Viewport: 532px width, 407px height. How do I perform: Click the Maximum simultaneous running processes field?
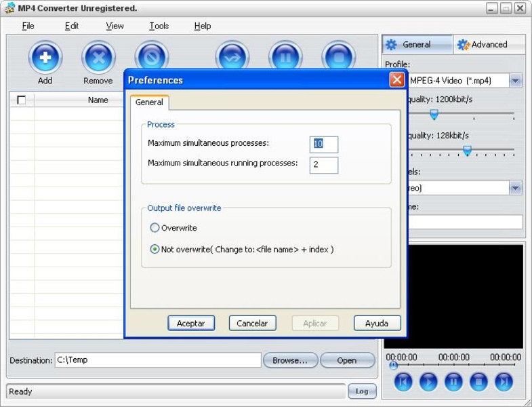(x=323, y=164)
